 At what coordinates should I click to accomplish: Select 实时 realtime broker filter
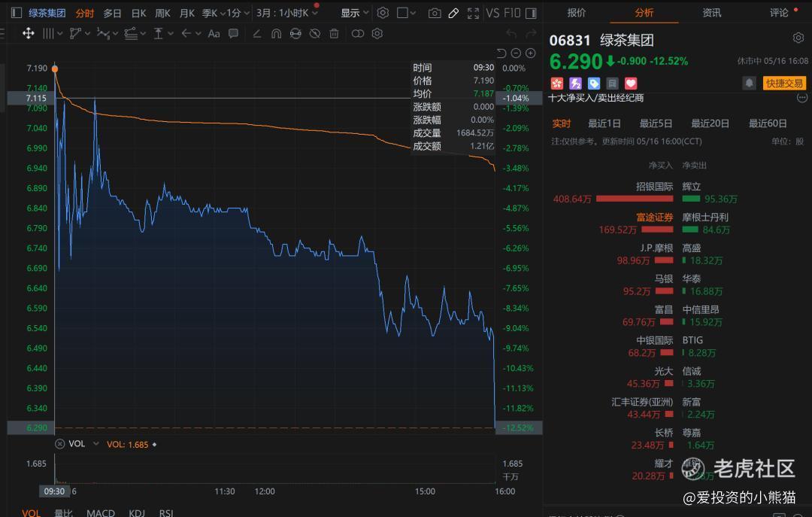(x=562, y=123)
